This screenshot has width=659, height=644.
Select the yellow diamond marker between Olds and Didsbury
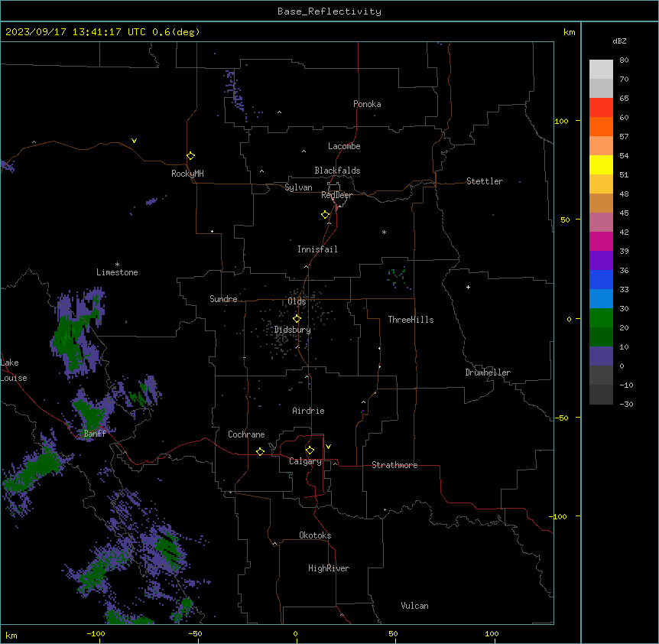pyautogui.click(x=297, y=319)
